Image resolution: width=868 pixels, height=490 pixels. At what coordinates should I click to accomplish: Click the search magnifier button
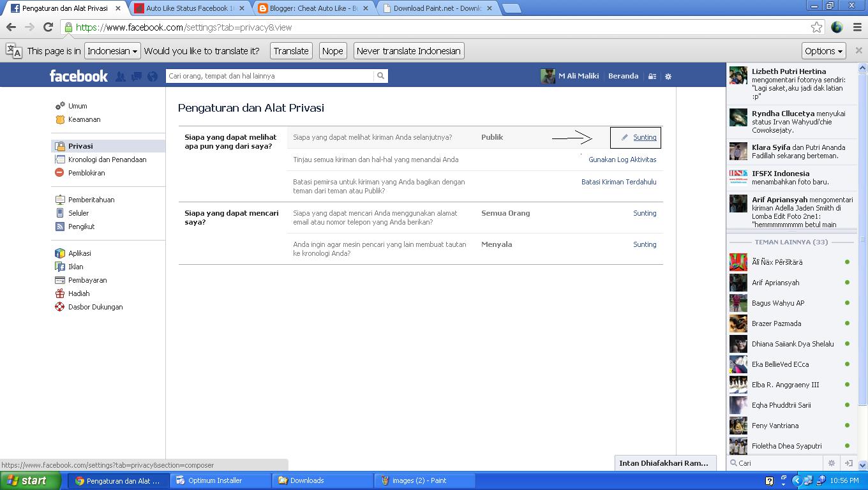(380, 76)
